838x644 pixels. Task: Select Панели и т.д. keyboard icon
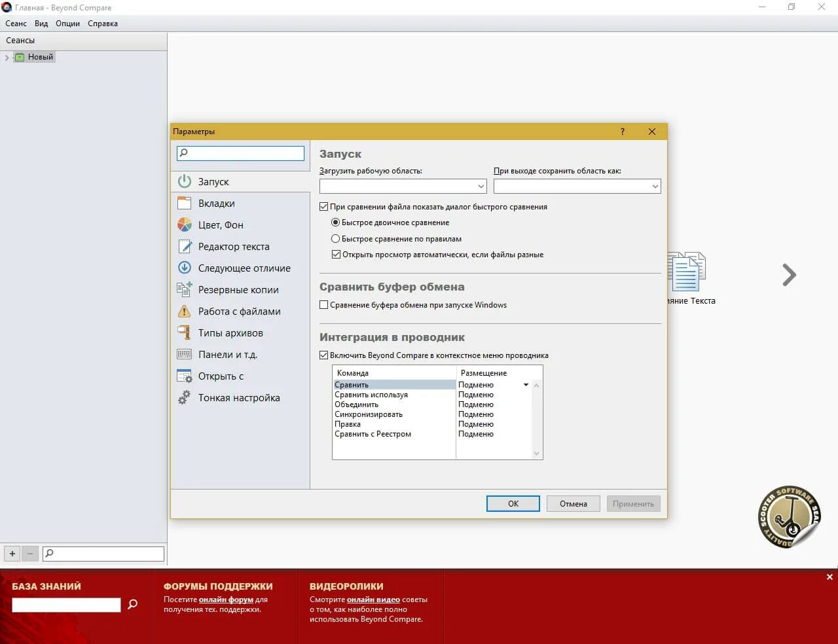(185, 354)
